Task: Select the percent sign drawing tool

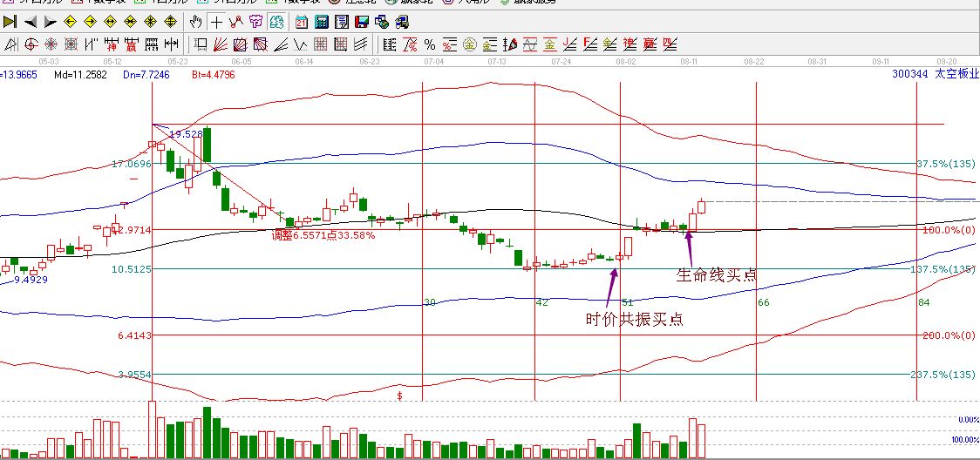Action: point(430,44)
